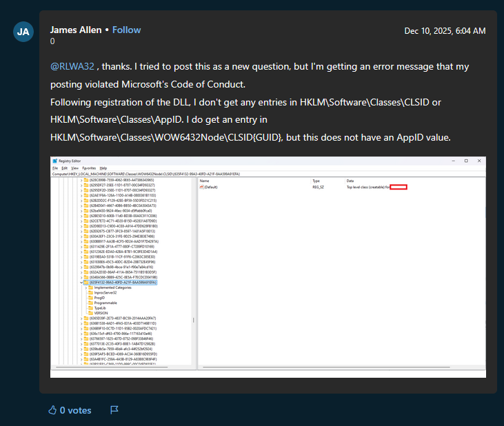Open File menu in Registry Editor screenshot

coord(55,168)
